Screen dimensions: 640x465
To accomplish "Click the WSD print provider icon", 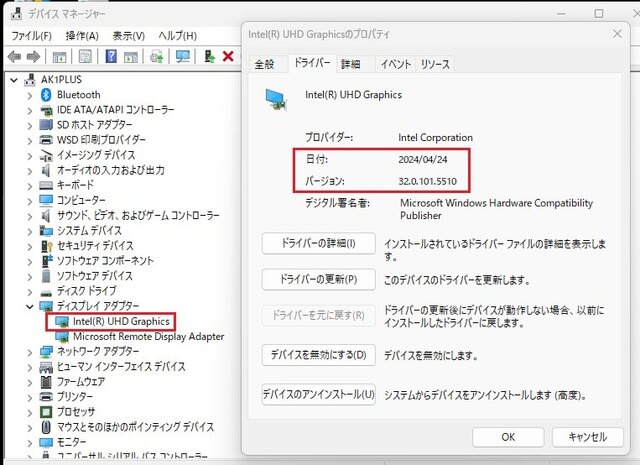I will coord(46,140).
